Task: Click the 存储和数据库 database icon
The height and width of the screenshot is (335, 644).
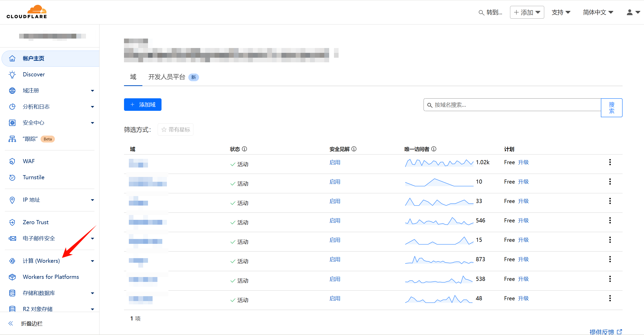Action: click(12, 293)
